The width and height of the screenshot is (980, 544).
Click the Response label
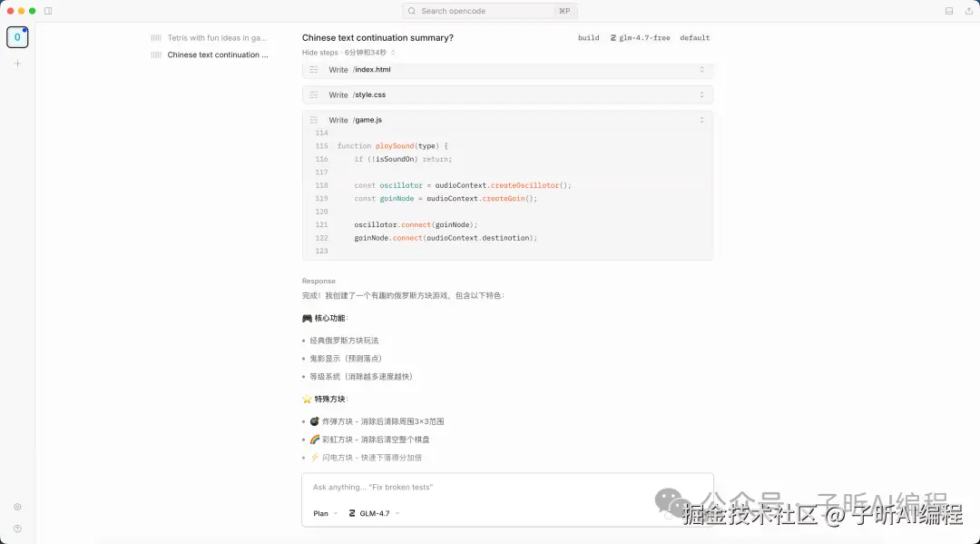(x=318, y=282)
